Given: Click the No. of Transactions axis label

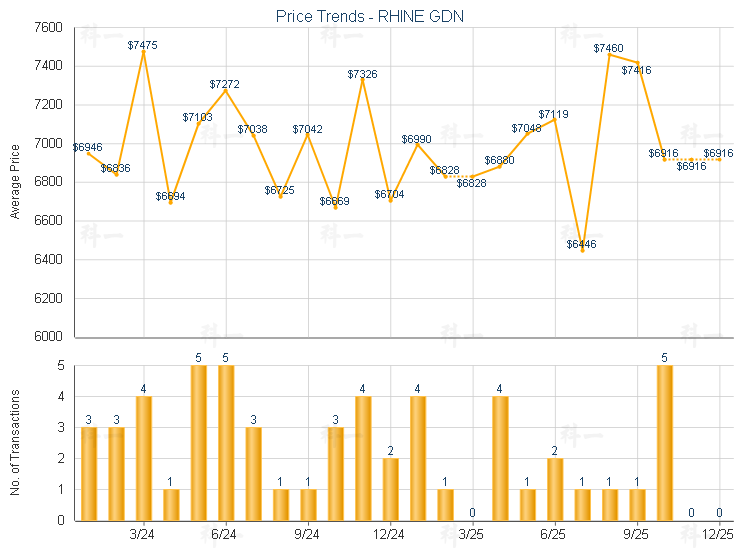Looking at the screenshot, I should click(x=15, y=441).
